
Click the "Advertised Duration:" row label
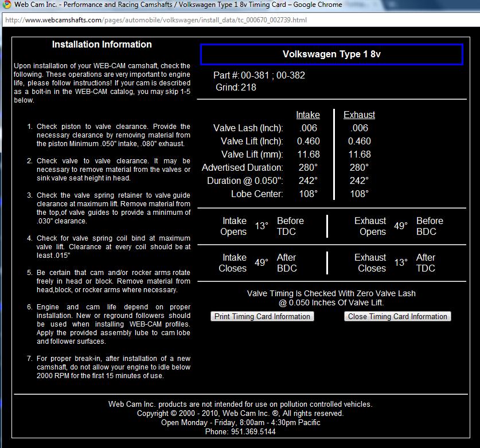click(x=242, y=168)
